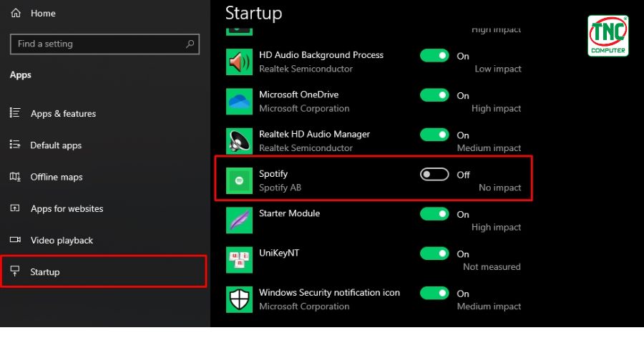Click the No impact label for Spotify
644x358 pixels.
[500, 188]
